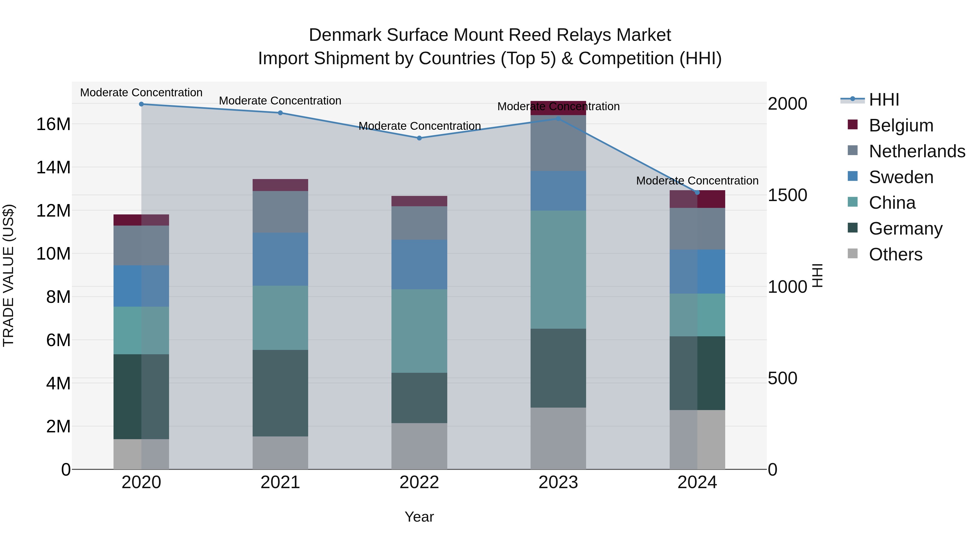The width and height of the screenshot is (980, 551).
Task: Click the Moderate Concentration label above 2021
Action: [x=280, y=101]
